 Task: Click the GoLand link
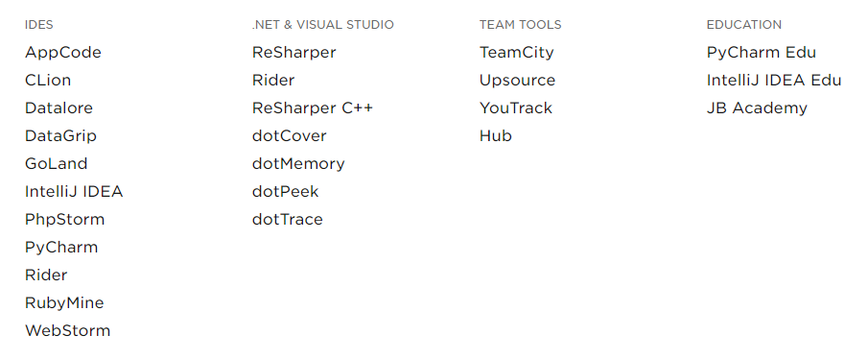click(x=56, y=164)
